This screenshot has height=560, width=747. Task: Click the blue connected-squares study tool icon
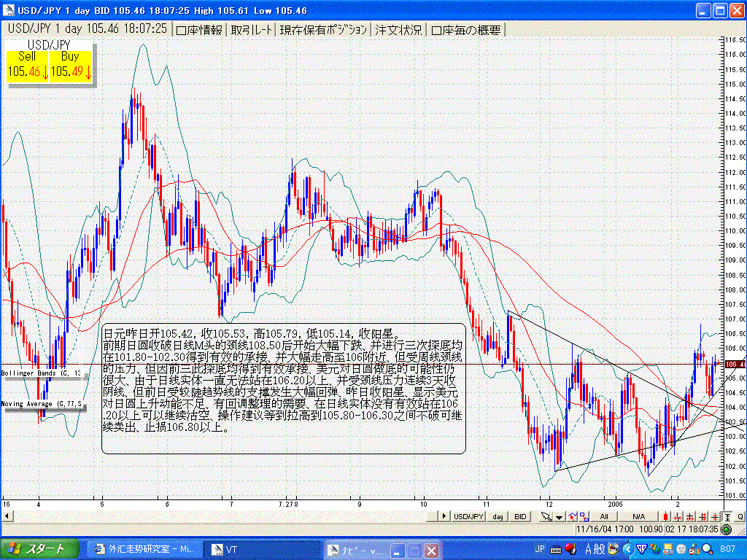click(x=584, y=517)
